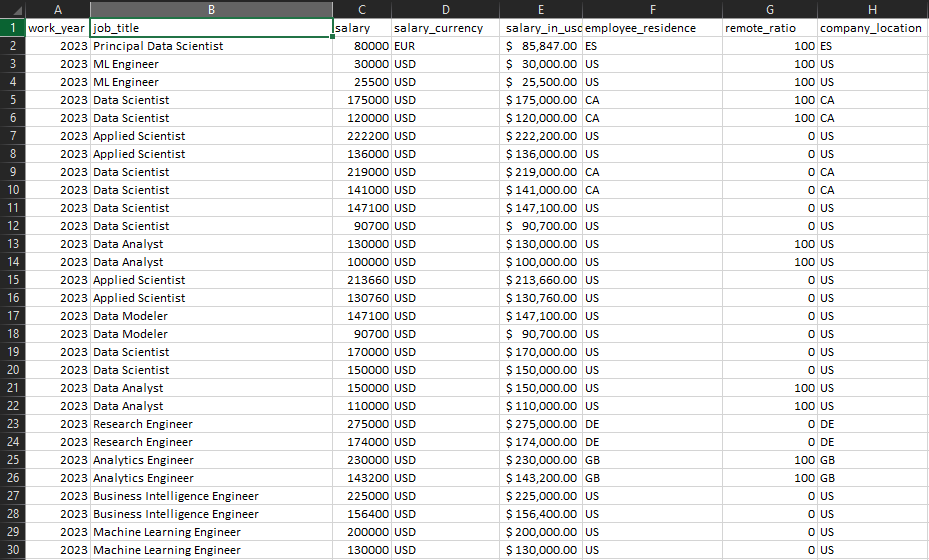Select column F header
The image size is (929, 560).
[652, 9]
